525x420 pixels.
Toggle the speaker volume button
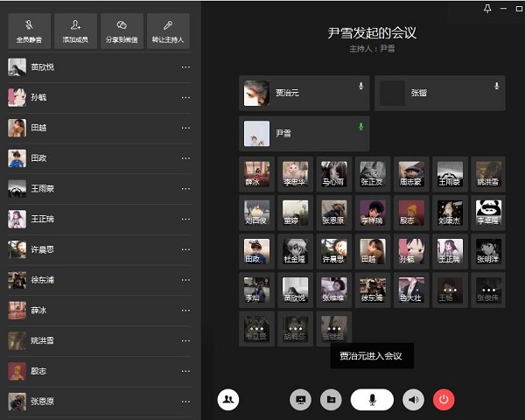[x=413, y=399]
